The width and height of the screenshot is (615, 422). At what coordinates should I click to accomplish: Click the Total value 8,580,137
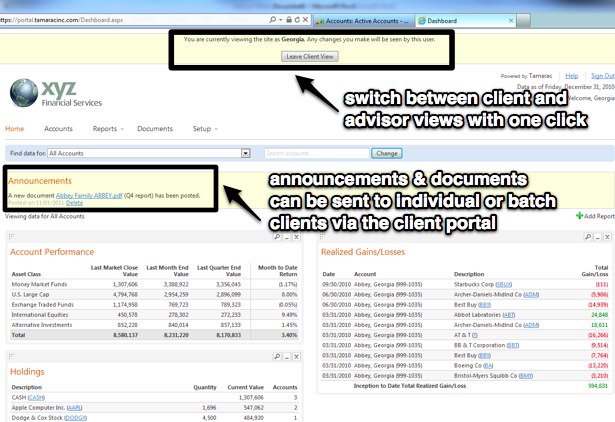pyautogui.click(x=126, y=335)
